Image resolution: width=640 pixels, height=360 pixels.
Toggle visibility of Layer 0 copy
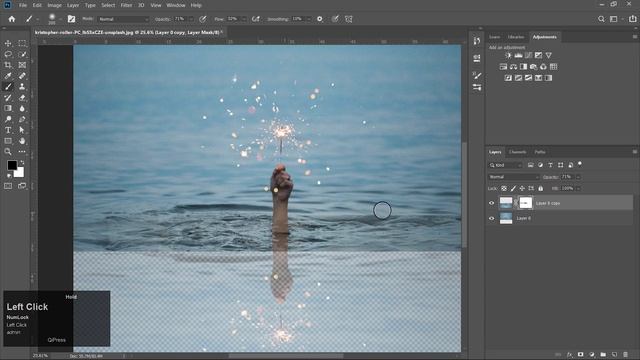491,203
